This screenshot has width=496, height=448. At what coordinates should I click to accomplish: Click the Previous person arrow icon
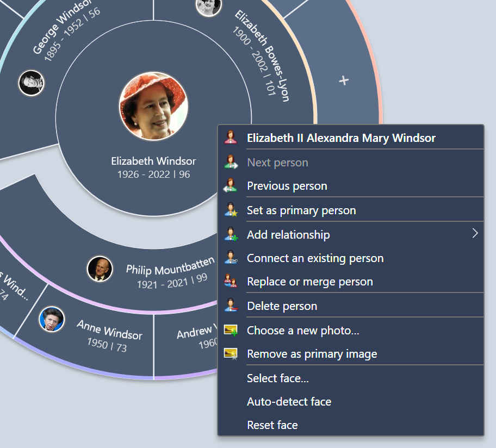231,186
